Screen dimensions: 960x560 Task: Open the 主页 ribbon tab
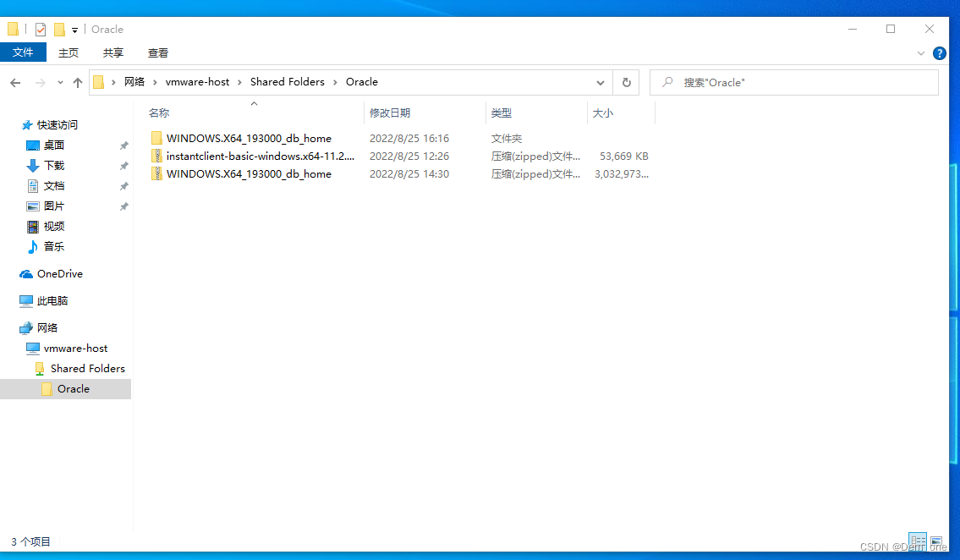[x=68, y=53]
